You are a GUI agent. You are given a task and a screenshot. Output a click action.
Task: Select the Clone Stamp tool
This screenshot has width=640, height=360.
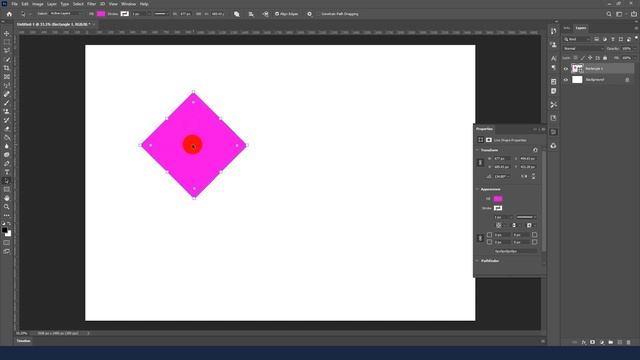pos(7,111)
